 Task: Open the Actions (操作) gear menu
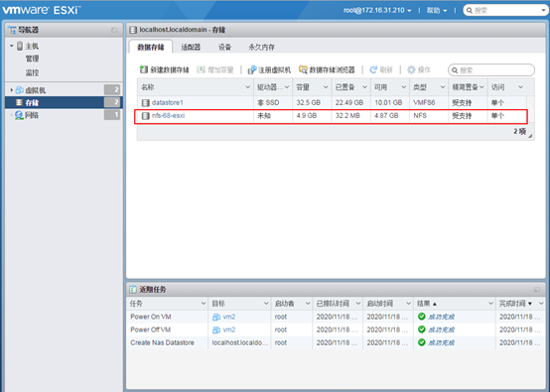(x=419, y=69)
